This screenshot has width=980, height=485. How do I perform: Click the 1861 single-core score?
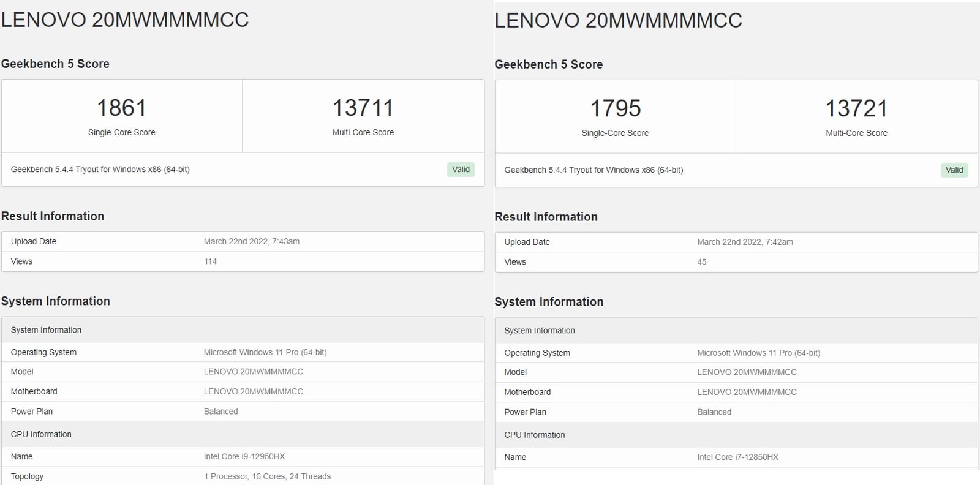point(121,108)
